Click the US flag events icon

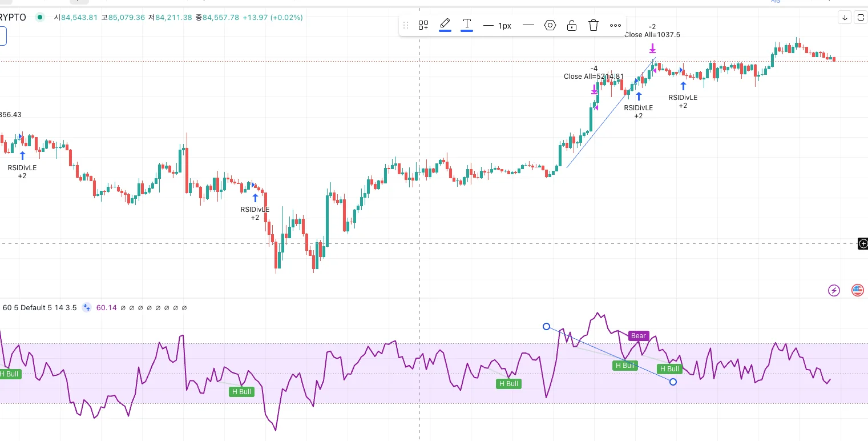pyautogui.click(x=858, y=290)
